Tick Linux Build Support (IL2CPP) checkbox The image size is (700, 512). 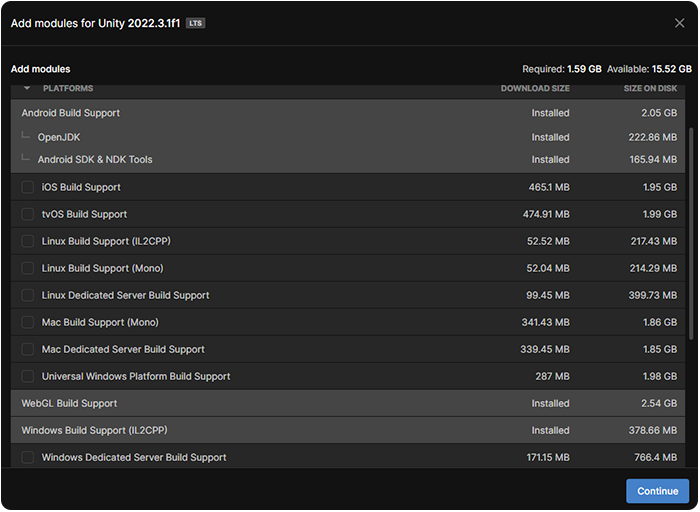pos(28,241)
